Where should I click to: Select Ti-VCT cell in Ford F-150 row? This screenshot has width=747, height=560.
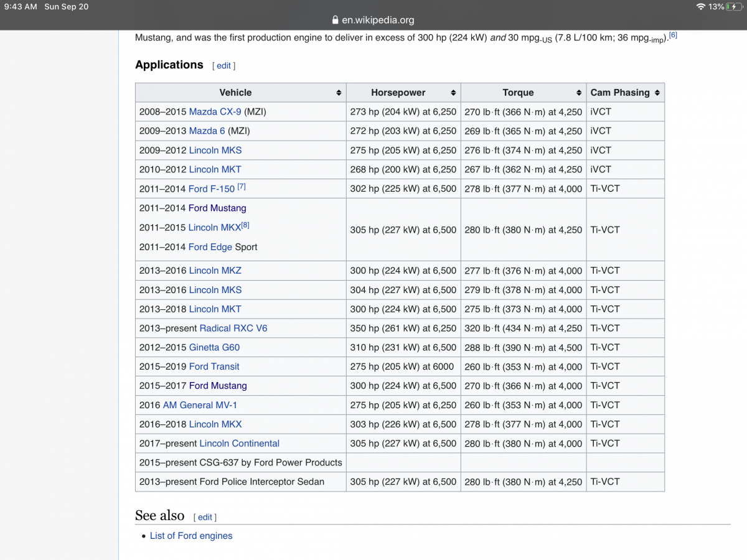click(626, 189)
